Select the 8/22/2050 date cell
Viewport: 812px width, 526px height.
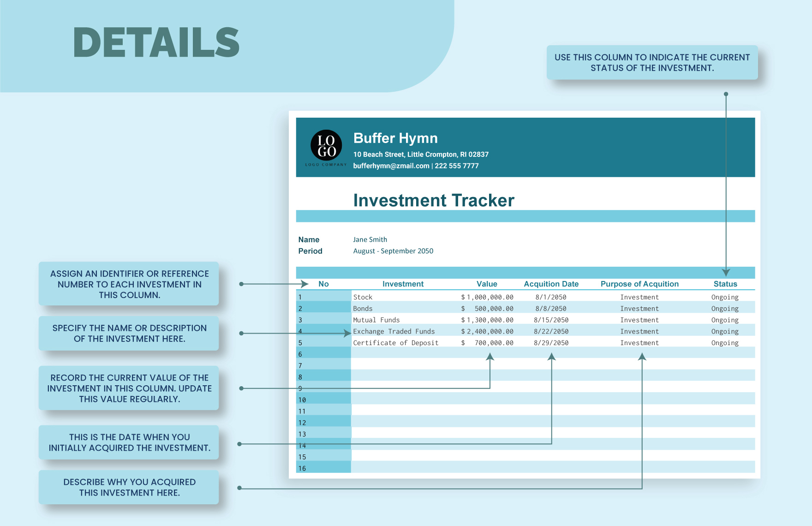coord(551,331)
